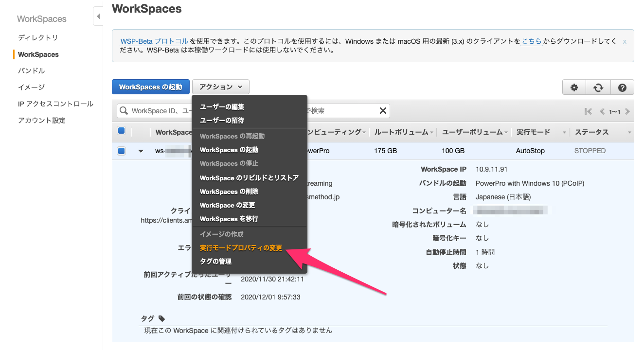
Task: Go to the next page of results
Action: point(627,111)
